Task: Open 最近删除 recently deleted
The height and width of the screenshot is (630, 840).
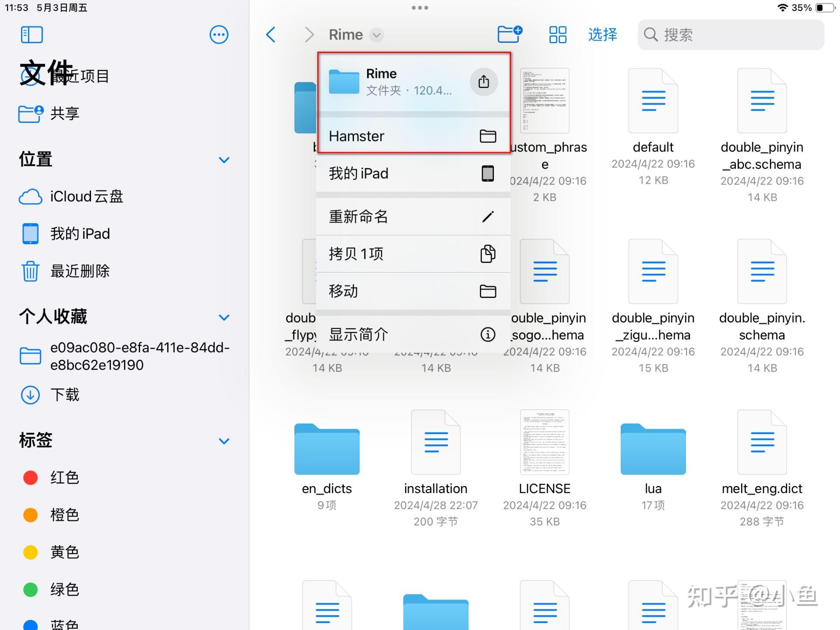Action: pyautogui.click(x=79, y=271)
